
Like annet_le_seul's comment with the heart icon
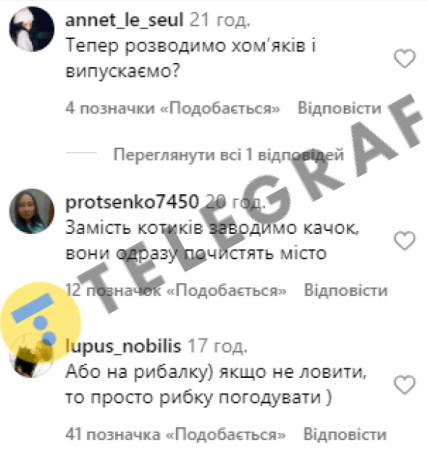405,59
